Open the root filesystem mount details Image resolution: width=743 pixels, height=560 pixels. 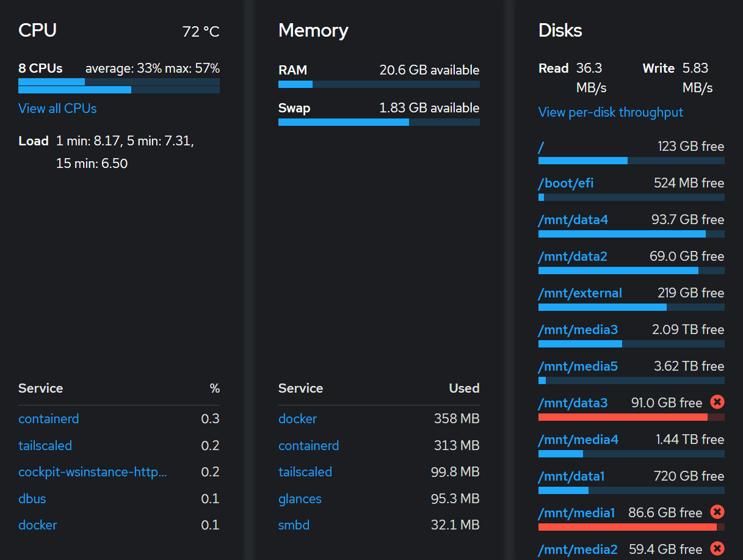pos(541,147)
